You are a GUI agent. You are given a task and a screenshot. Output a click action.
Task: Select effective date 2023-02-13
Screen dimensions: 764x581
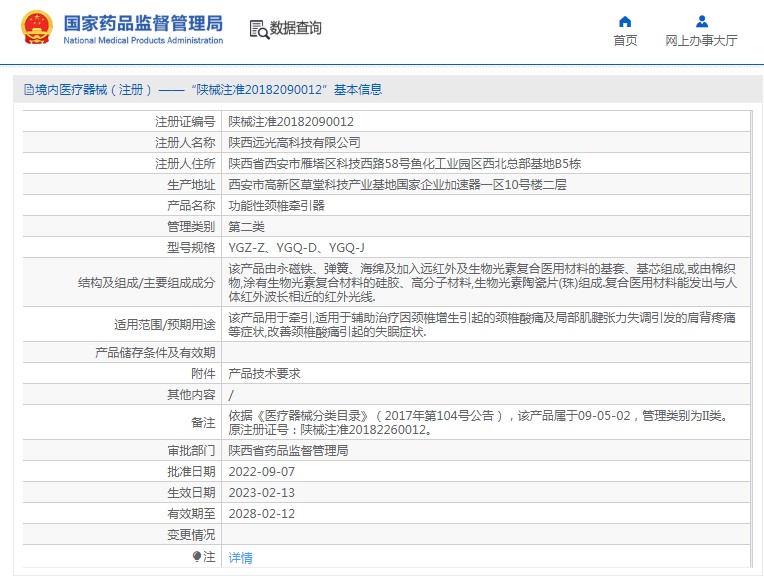pos(262,493)
